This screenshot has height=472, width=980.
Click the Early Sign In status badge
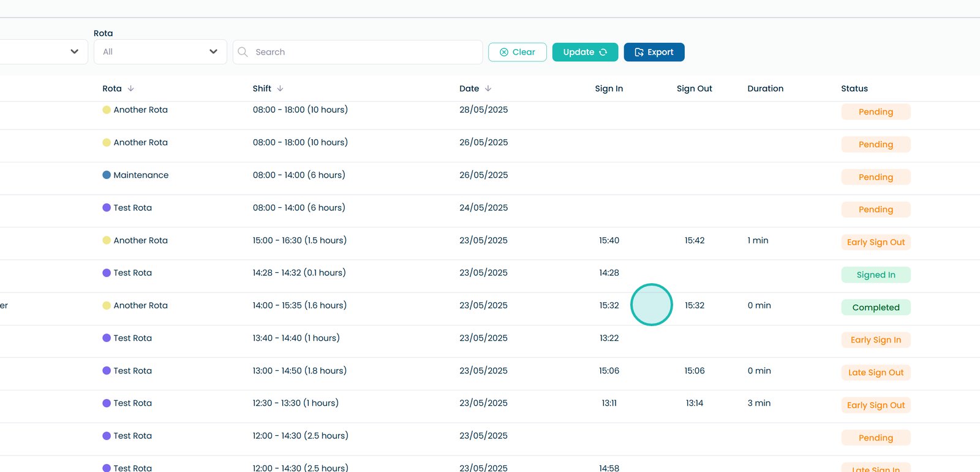click(x=875, y=340)
